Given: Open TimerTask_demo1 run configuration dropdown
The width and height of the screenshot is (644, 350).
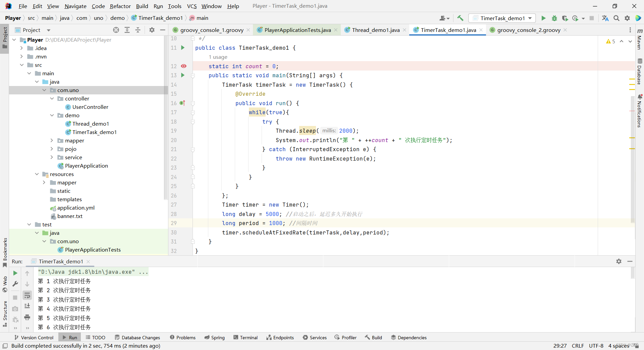Looking at the screenshot, I should 502,18.
